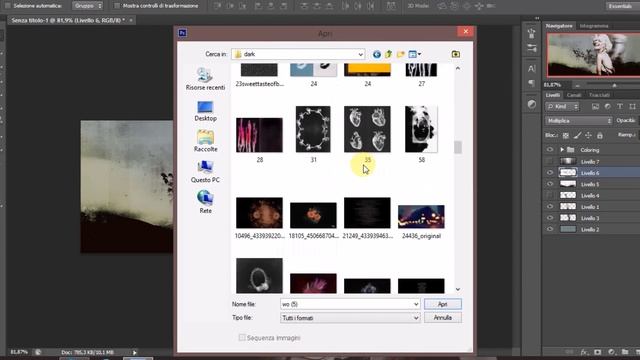Open Rete in the sidebar
This screenshot has width=640, height=360.
pyautogui.click(x=205, y=202)
